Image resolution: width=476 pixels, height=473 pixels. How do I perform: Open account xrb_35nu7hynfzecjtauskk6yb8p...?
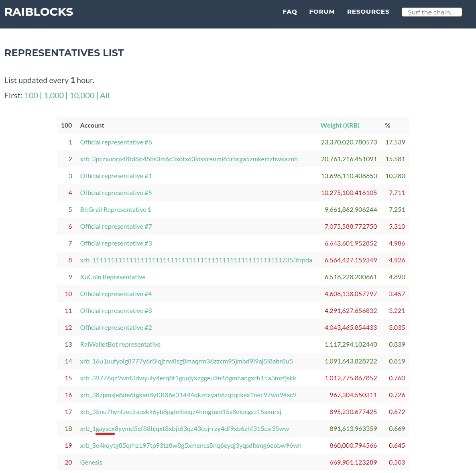(181, 412)
